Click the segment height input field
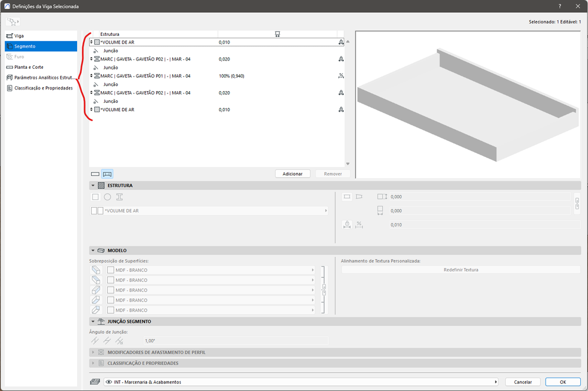588x391 pixels. 480,196
